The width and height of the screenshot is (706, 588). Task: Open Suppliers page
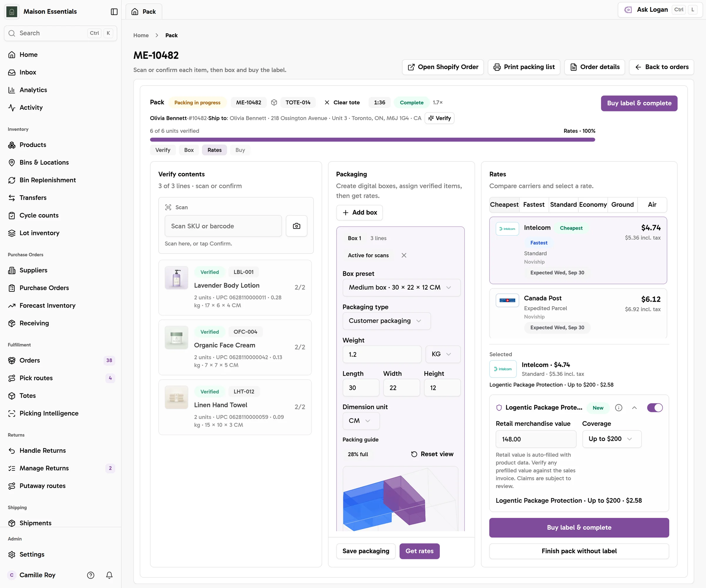click(61, 270)
